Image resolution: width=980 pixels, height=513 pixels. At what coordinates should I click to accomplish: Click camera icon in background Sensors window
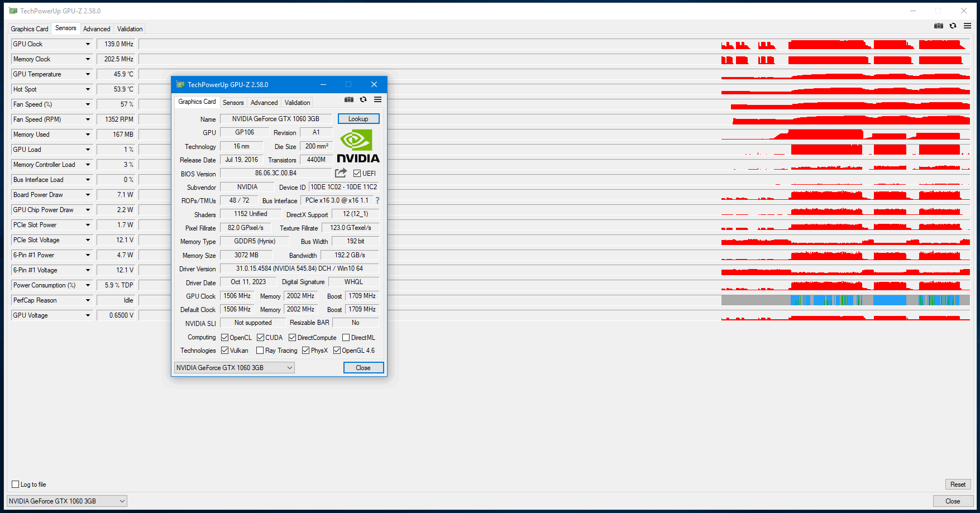click(939, 26)
